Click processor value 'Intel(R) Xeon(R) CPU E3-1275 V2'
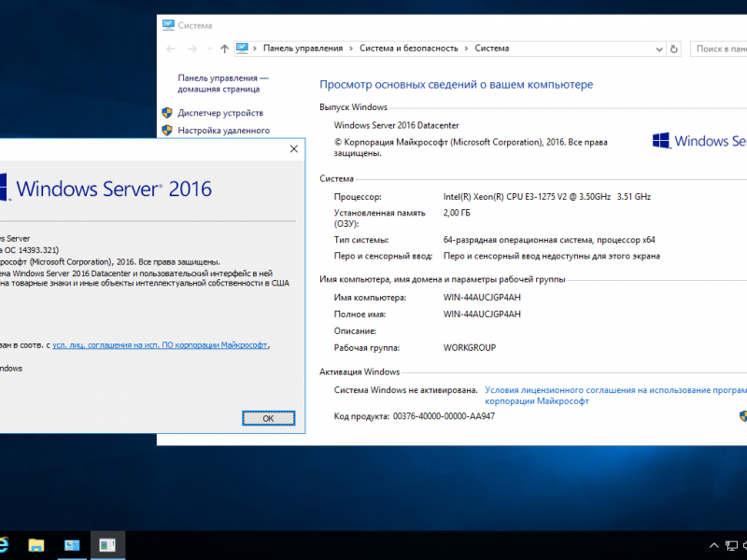The width and height of the screenshot is (747, 560). pyautogui.click(x=547, y=197)
